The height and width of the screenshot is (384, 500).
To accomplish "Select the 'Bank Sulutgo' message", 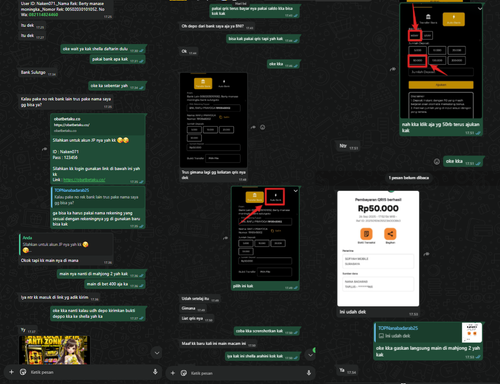I will point(38,73).
